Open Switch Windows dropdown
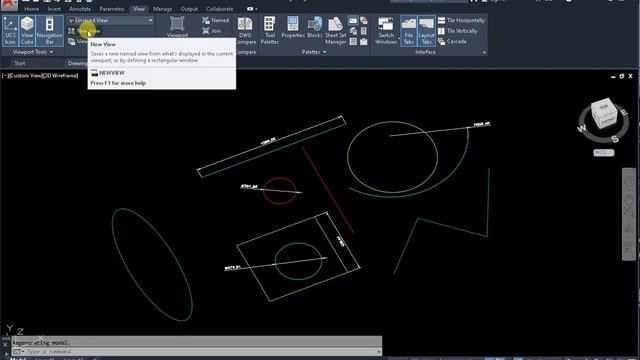Image resolution: width=640 pixels, height=360 pixels. pos(386,31)
